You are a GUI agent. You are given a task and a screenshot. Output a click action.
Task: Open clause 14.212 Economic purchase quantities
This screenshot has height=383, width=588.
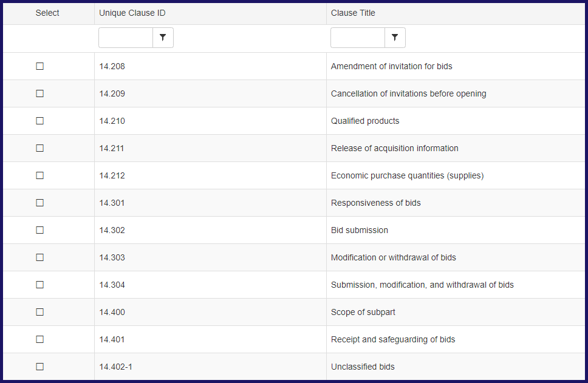406,175
